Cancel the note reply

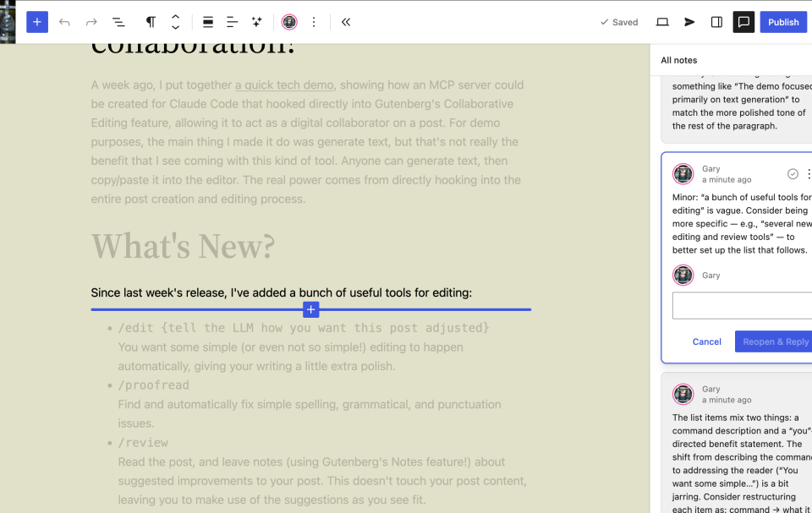[x=706, y=341]
